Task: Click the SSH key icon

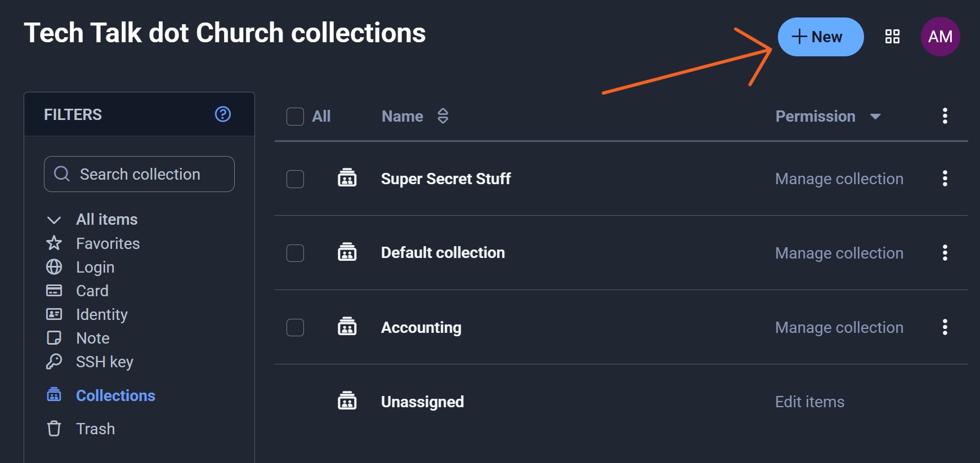Action: click(x=54, y=362)
